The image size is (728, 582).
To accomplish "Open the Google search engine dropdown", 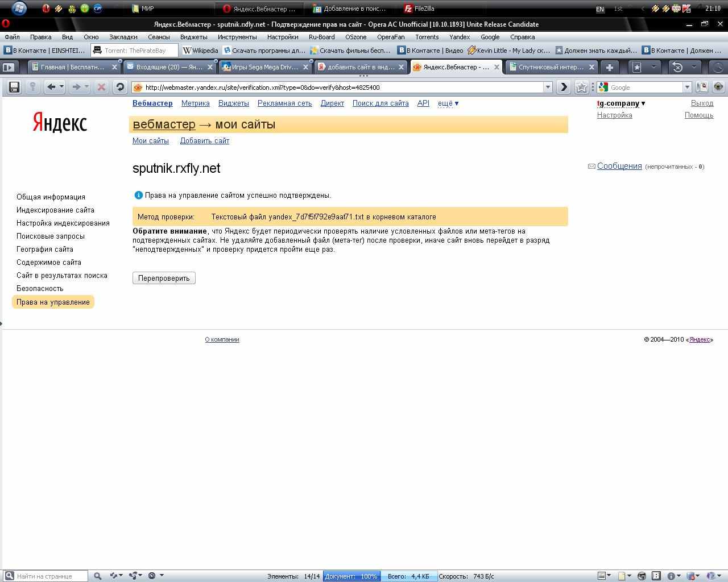I will pos(686,87).
